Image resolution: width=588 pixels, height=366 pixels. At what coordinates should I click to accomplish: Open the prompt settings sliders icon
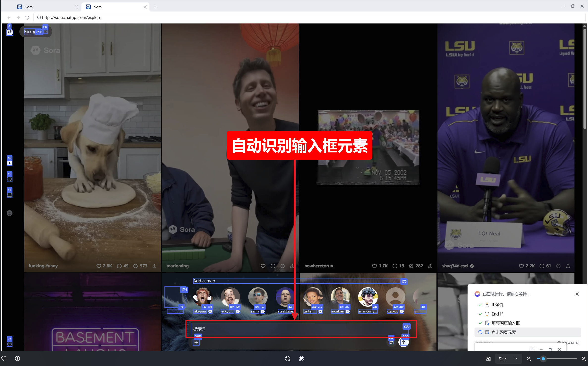391,343
